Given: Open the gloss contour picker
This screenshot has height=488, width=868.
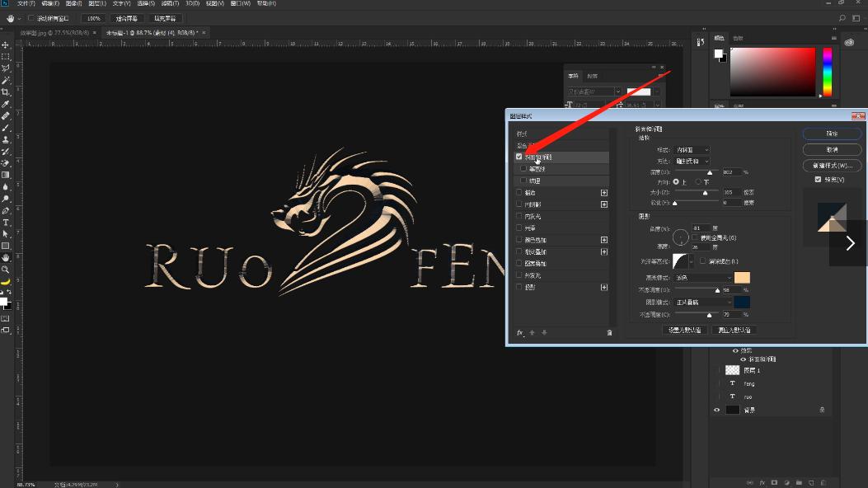Looking at the screenshot, I should [x=682, y=260].
